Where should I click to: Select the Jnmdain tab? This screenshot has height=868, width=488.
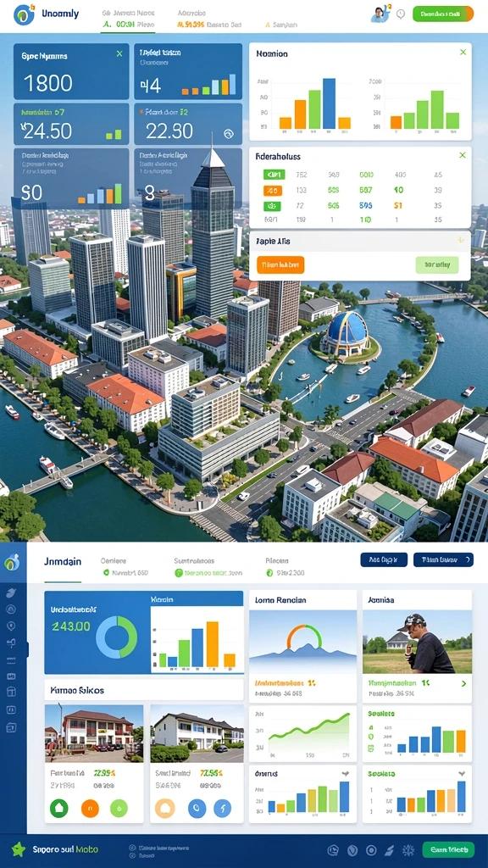(x=63, y=561)
